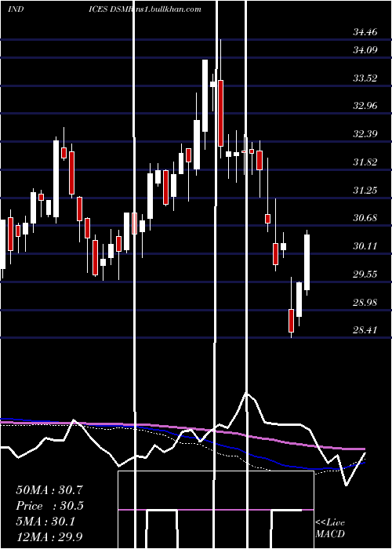This screenshot has width=392, height=549.
Task: Select the last white candlestick on the right
Action: tap(307, 262)
